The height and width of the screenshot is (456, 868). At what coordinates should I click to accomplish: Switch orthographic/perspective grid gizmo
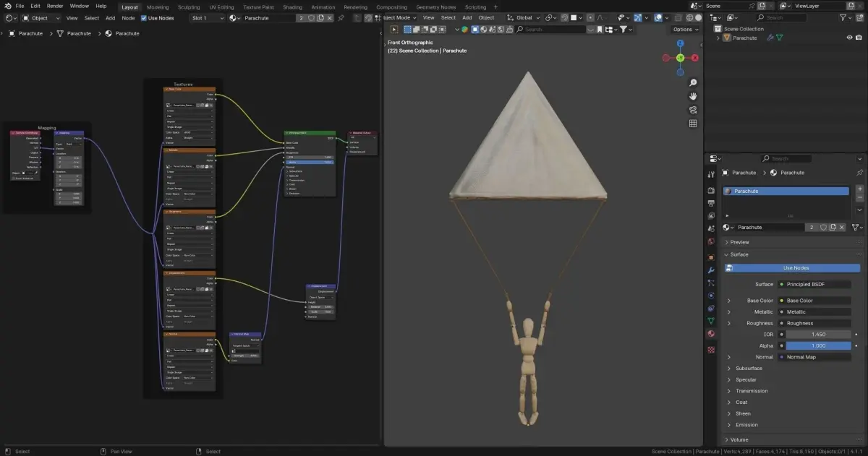coord(693,124)
